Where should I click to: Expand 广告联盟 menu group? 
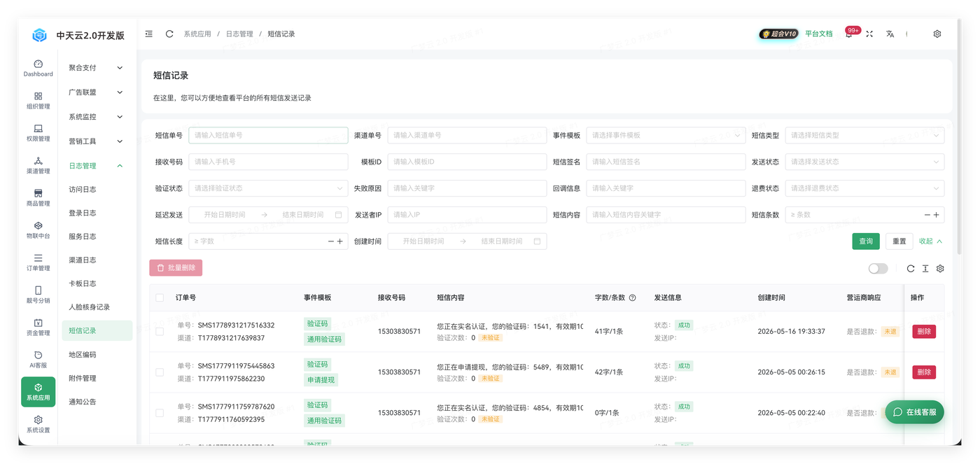(x=97, y=92)
